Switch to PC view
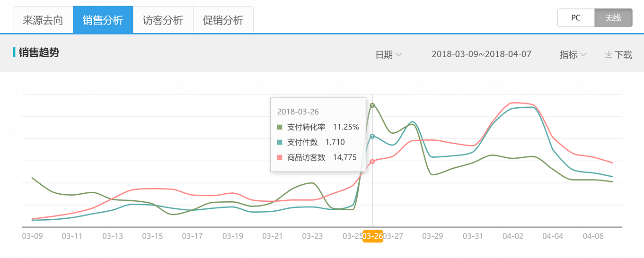This screenshot has height=258, width=644. point(576,18)
